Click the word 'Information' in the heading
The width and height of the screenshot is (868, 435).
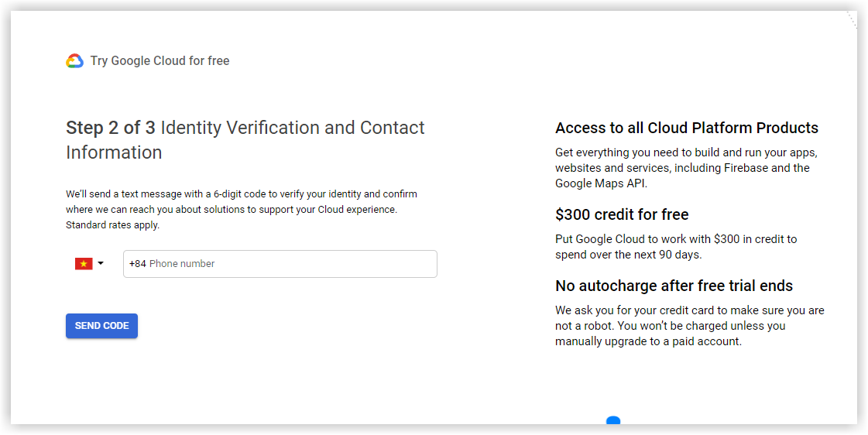(x=114, y=152)
